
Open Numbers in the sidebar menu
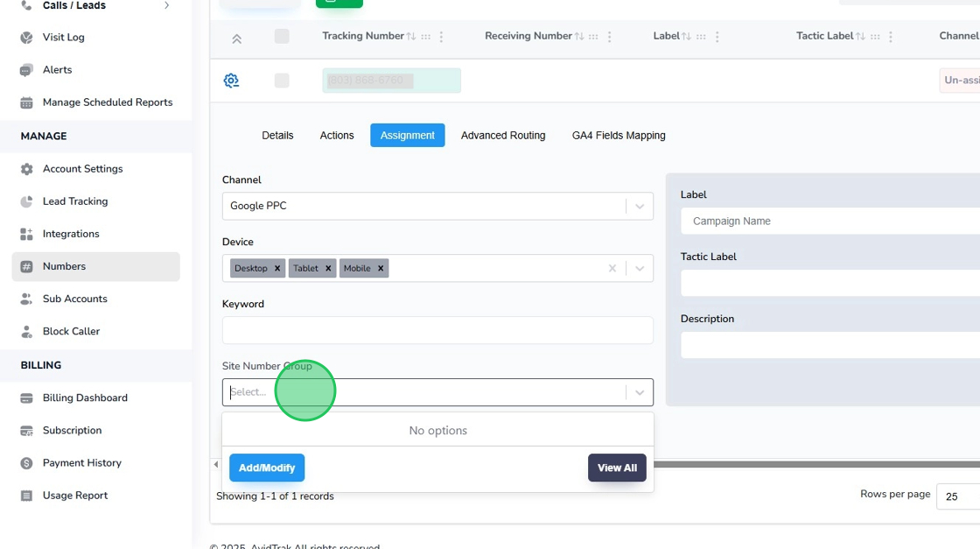pyautogui.click(x=95, y=266)
